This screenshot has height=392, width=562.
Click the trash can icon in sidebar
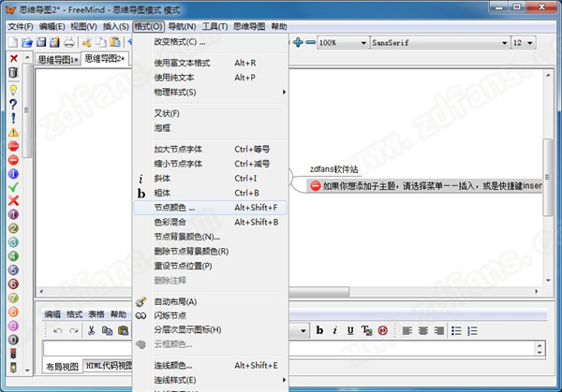point(13,72)
